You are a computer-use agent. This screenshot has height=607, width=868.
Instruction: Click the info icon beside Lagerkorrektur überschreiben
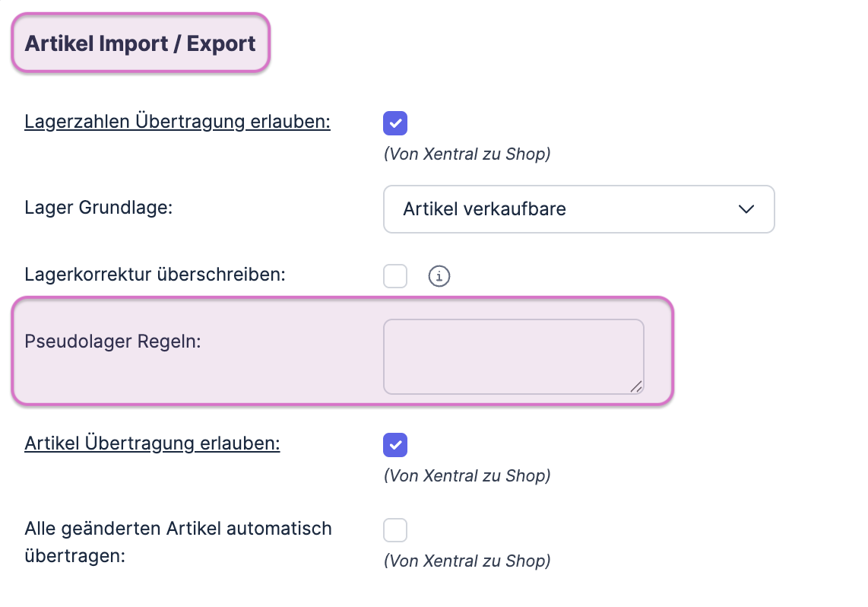[439, 276]
